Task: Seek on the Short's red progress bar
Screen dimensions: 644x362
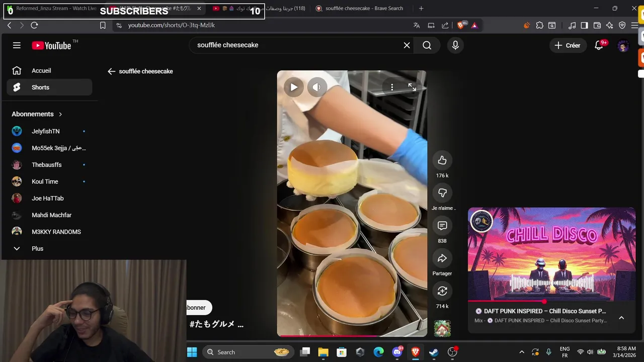Action: [x=352, y=335]
